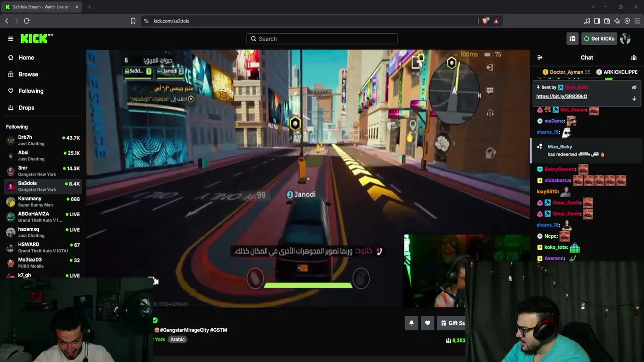
Task: Open the Brave Wallet icon
Action: (607, 21)
